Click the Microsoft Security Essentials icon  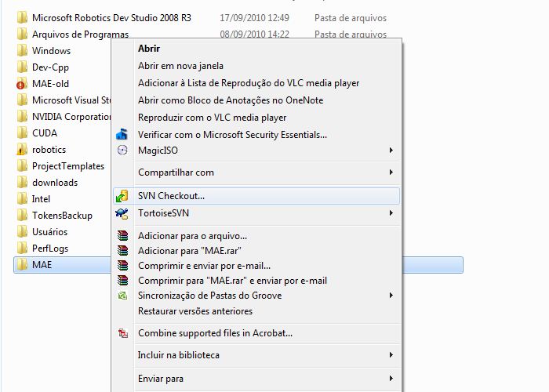pyautogui.click(x=122, y=134)
